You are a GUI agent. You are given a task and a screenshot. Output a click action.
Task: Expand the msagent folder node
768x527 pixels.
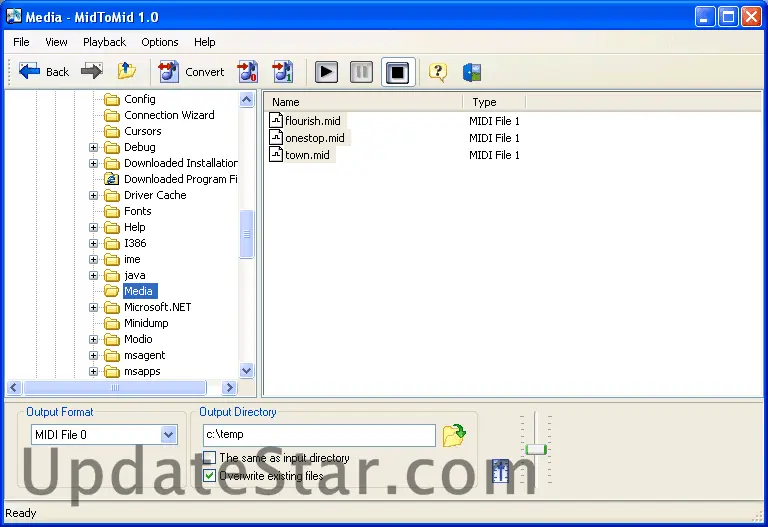tap(93, 355)
